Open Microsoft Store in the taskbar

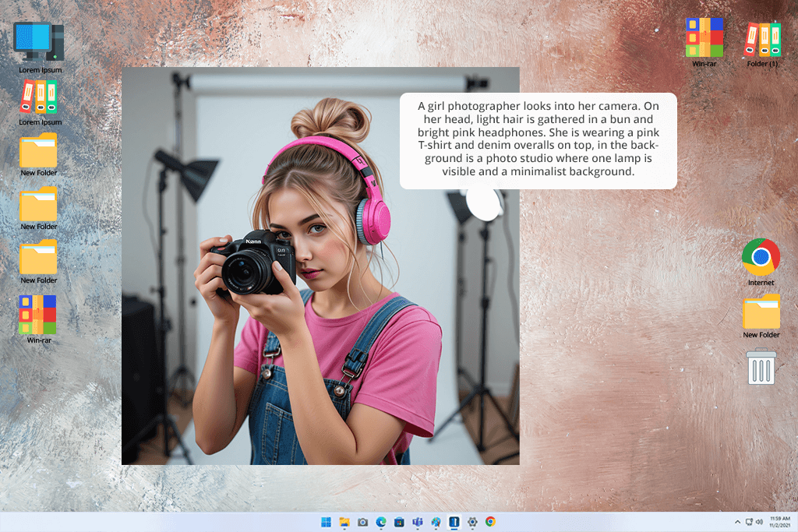point(400,522)
